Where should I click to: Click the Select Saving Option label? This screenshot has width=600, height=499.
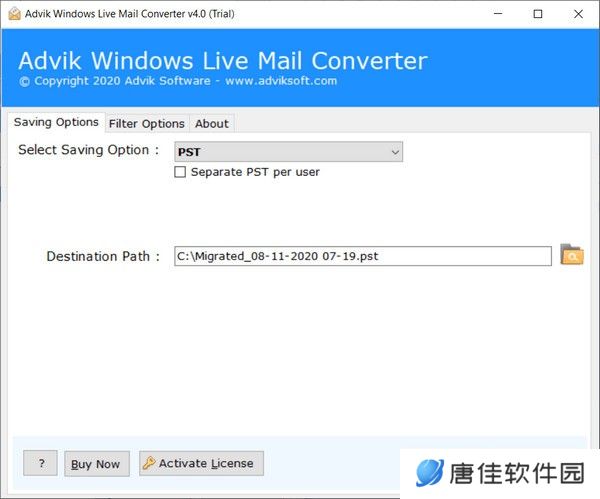pyautogui.click(x=88, y=150)
